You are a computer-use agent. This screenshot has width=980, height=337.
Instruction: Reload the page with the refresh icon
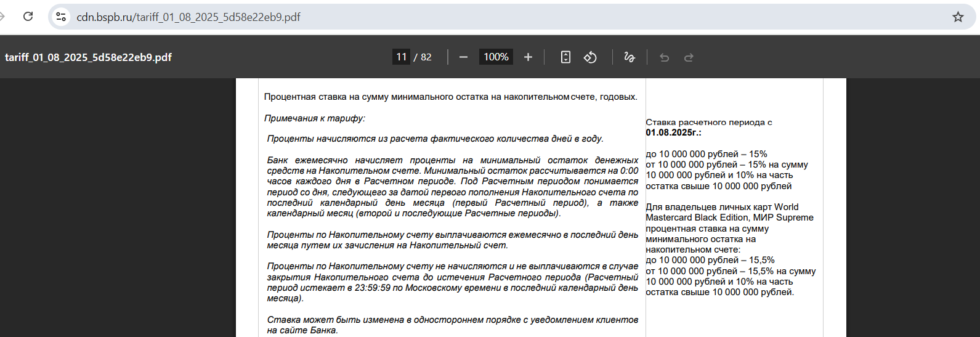click(x=28, y=17)
